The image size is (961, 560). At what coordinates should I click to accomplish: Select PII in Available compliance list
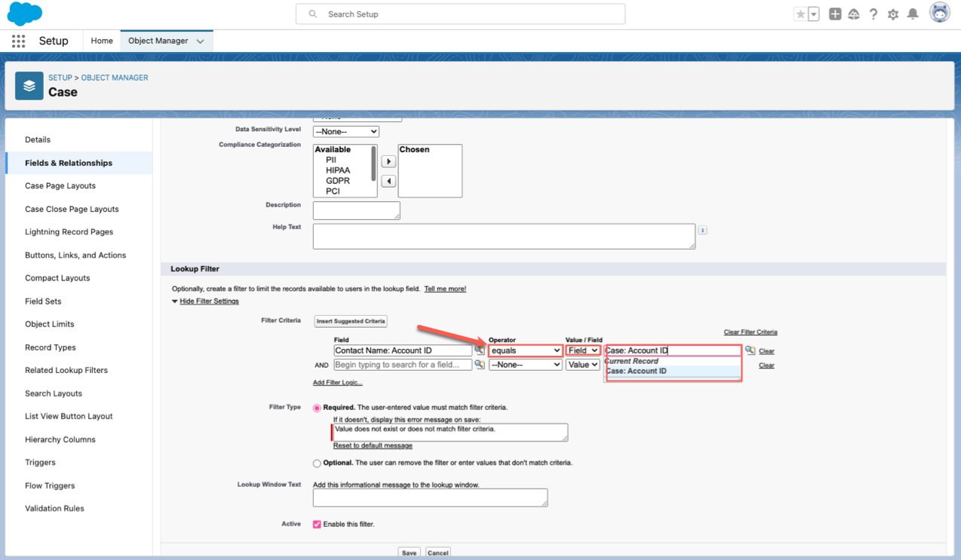pyautogui.click(x=331, y=160)
